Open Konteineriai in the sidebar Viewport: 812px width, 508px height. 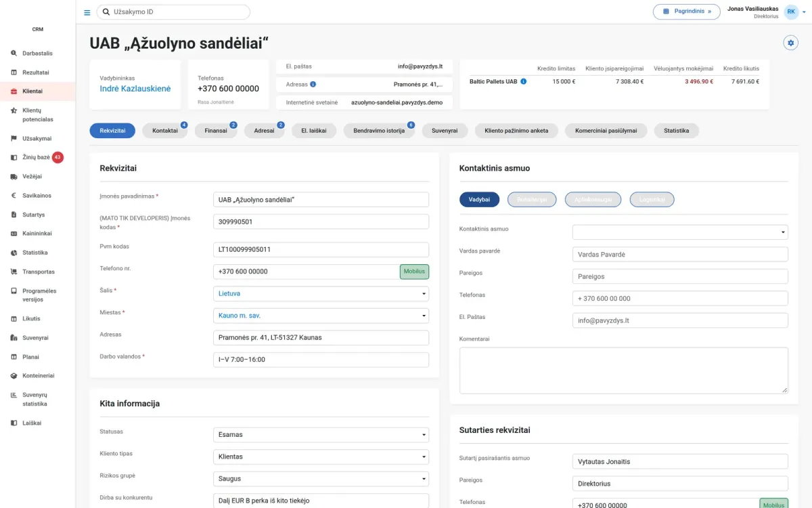[38, 375]
